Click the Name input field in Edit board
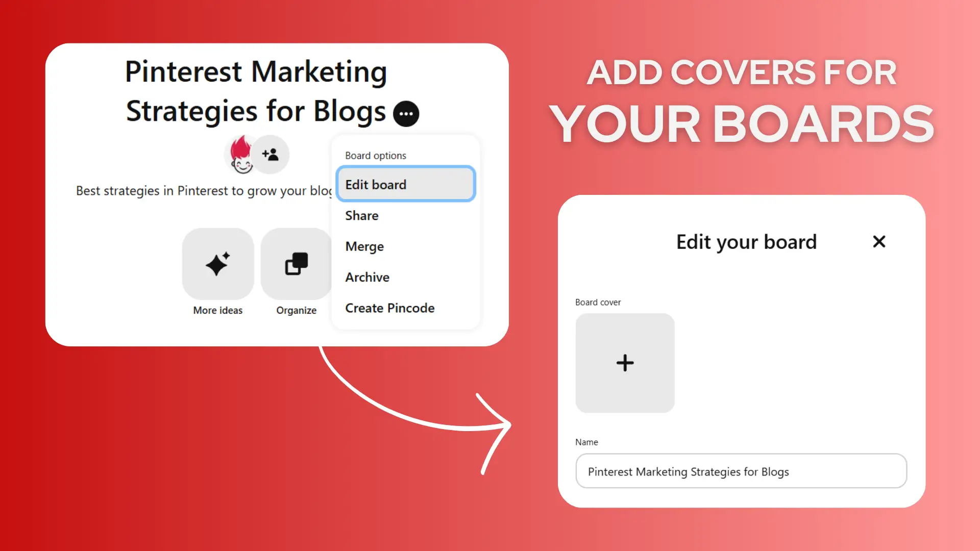Image resolution: width=980 pixels, height=551 pixels. (x=741, y=471)
